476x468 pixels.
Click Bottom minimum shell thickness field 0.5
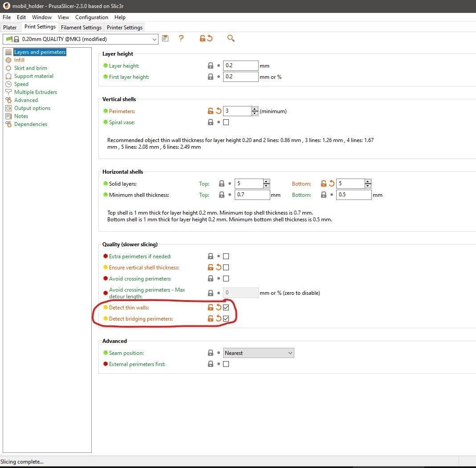pyautogui.click(x=354, y=195)
